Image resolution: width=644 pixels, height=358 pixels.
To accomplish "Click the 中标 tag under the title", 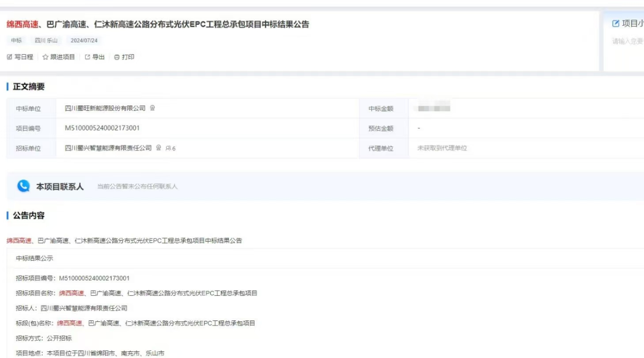I will (x=16, y=41).
